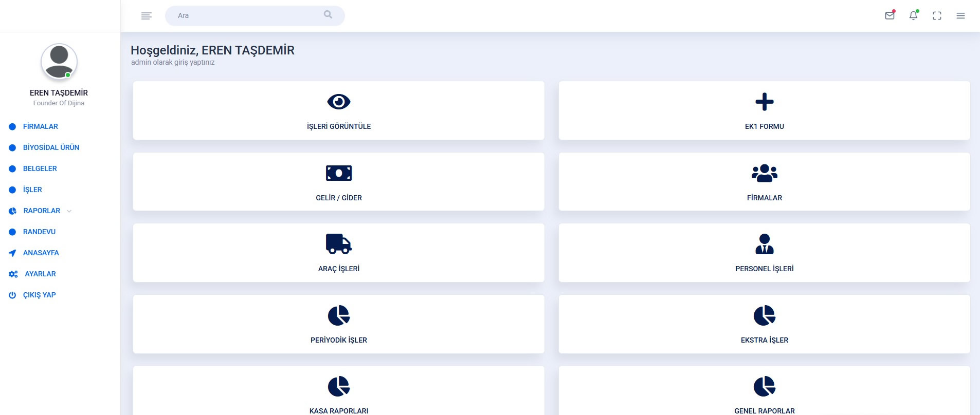Click the user profile avatar picture
The height and width of the screenshot is (415, 980).
pos(59,62)
